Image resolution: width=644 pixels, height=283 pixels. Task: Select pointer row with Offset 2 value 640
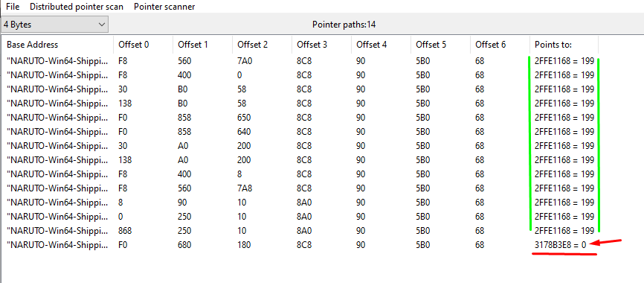click(300, 132)
